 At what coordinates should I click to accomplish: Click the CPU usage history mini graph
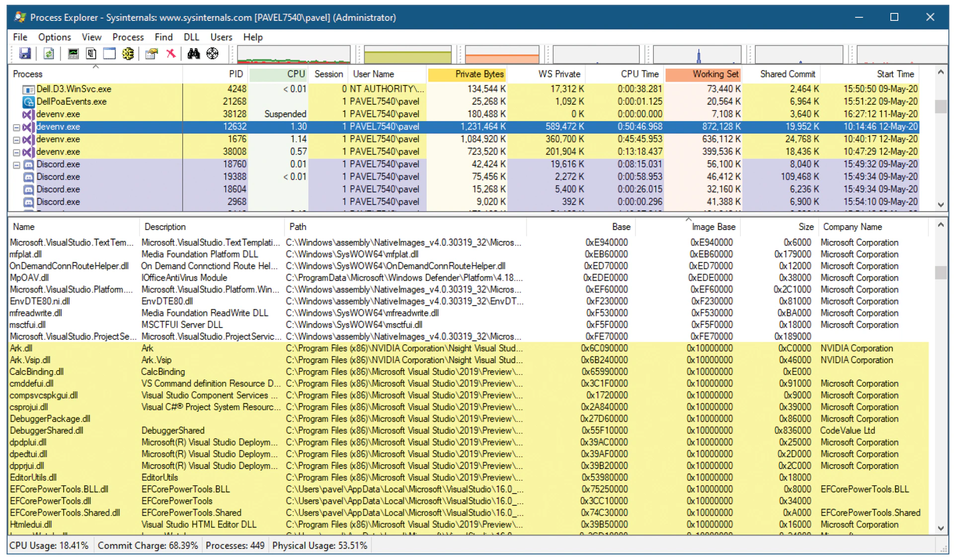pos(294,54)
